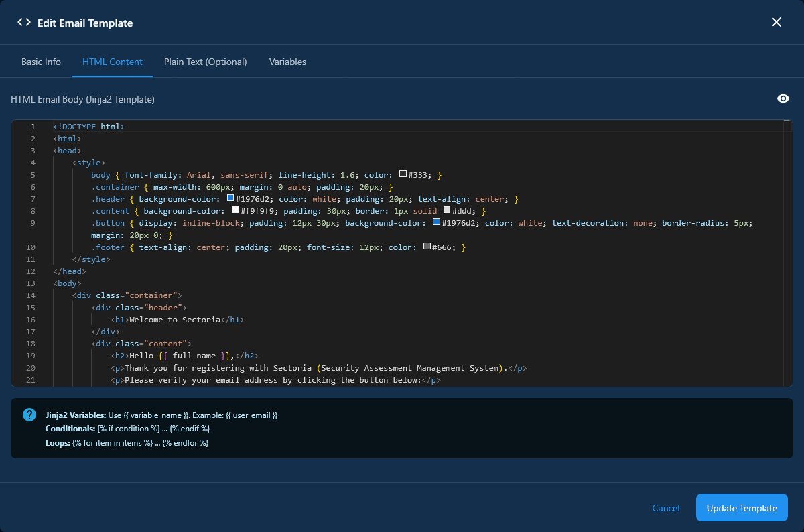
Task: Click the Update Template button
Action: [742, 508]
